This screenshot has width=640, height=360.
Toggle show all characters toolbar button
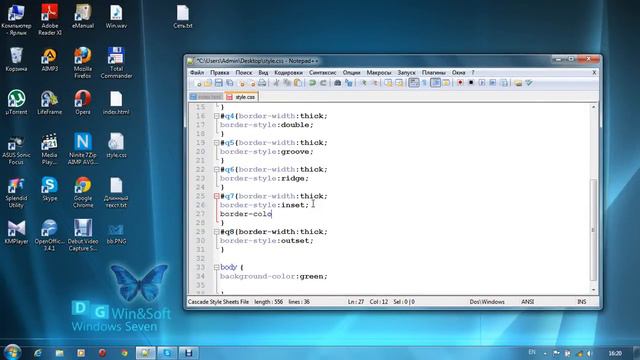(424, 83)
